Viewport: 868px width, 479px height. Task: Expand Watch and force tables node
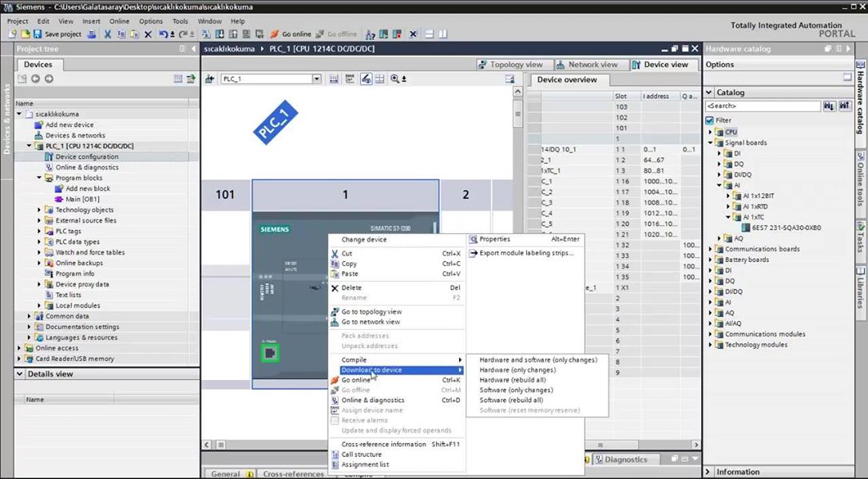coord(39,253)
